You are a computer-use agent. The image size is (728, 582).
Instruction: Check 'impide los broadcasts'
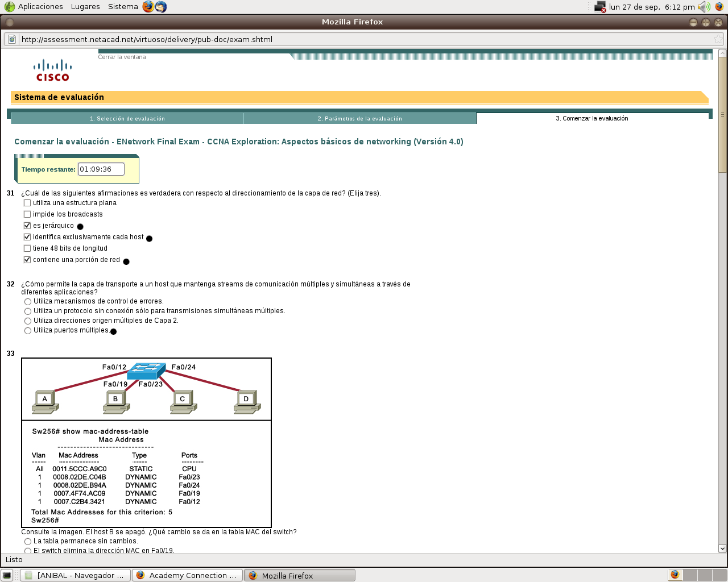pos(27,214)
